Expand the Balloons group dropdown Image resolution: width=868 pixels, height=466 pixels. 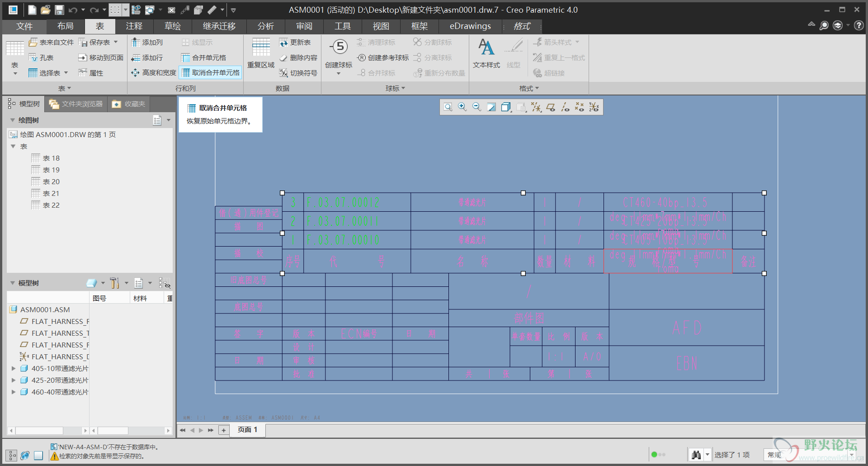click(395, 88)
